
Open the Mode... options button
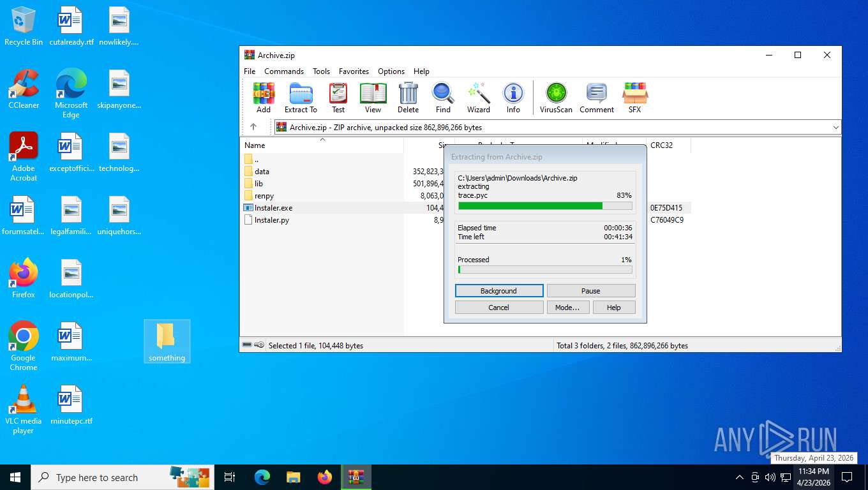point(567,308)
